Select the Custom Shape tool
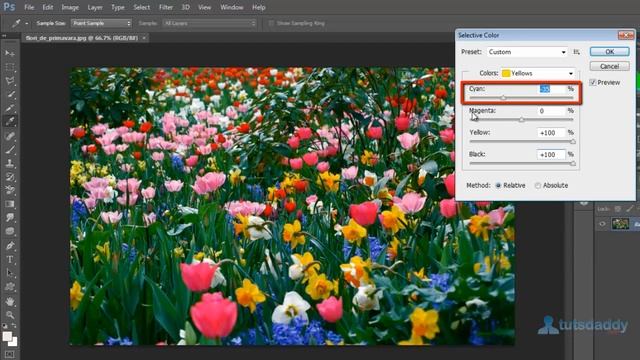The image size is (640, 360). click(x=10, y=287)
